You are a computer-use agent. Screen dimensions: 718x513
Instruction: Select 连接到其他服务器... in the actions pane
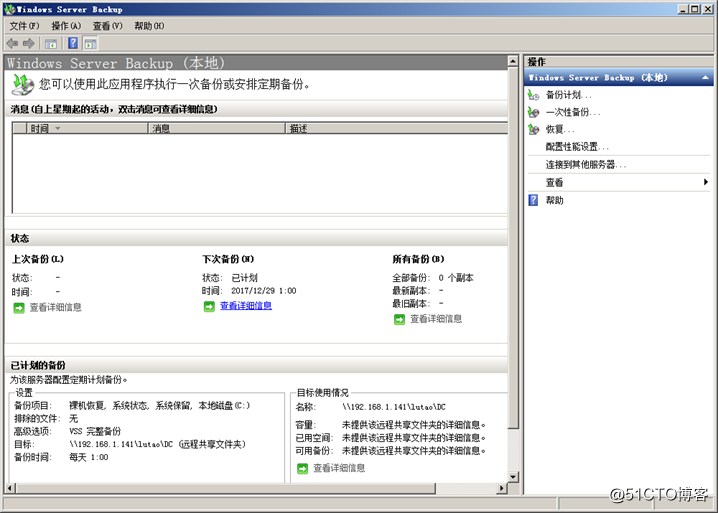point(586,164)
